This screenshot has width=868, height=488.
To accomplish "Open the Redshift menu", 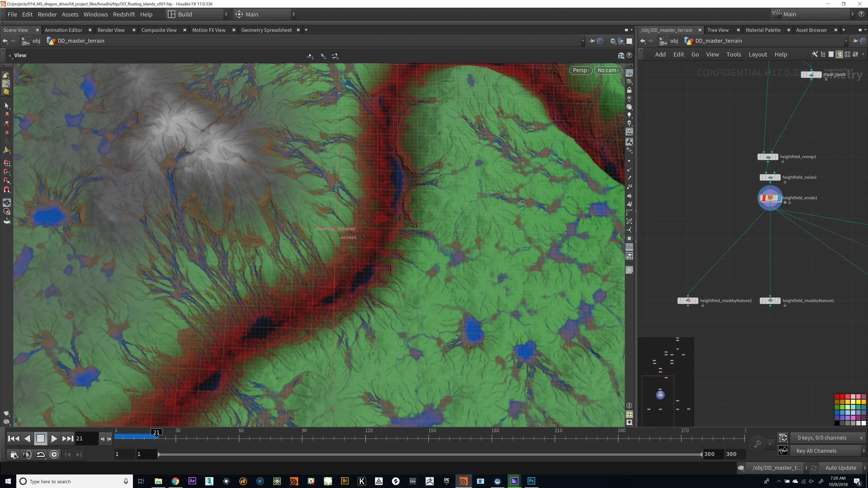I will tap(124, 14).
